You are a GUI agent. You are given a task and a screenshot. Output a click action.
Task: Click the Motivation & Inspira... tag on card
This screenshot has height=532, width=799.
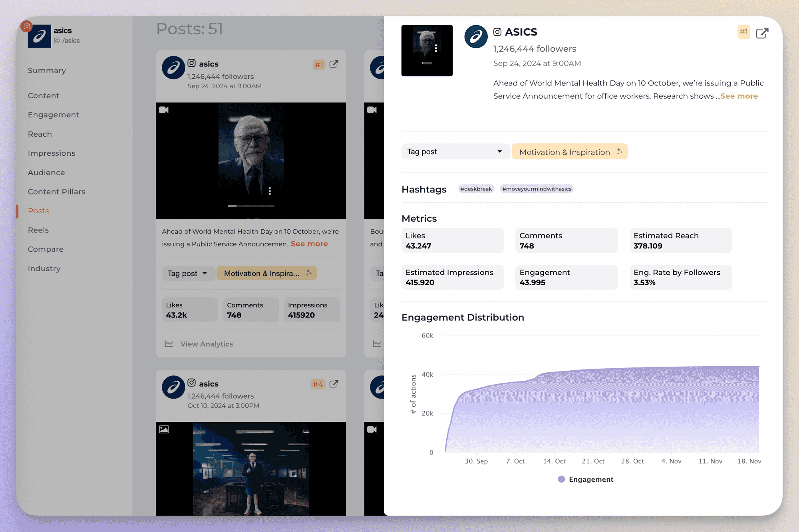(x=266, y=273)
